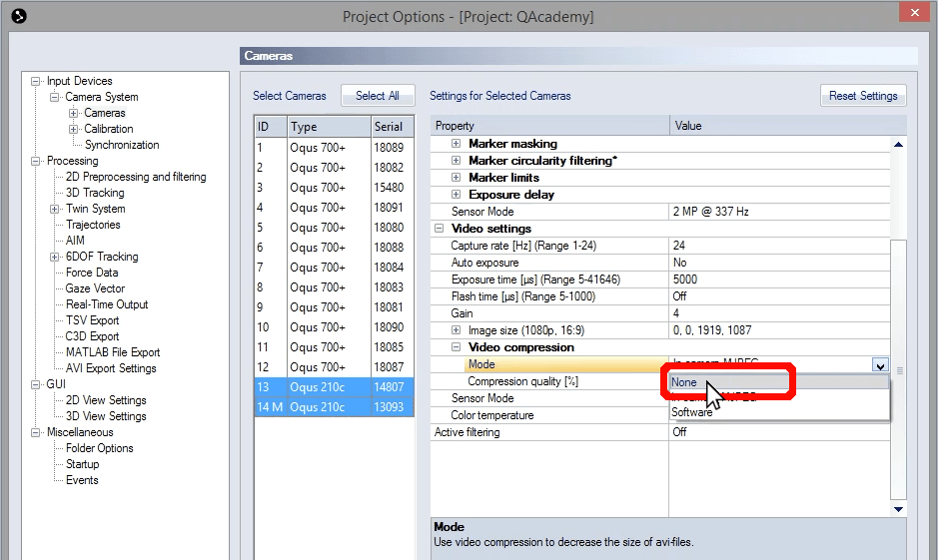
Task: Open the Force Data settings page
Action: pos(92,273)
